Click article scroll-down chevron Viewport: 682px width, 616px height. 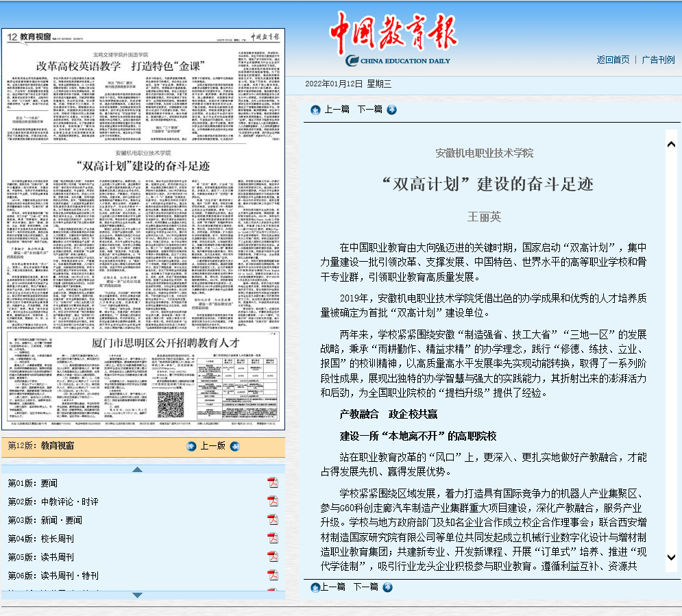click(671, 557)
